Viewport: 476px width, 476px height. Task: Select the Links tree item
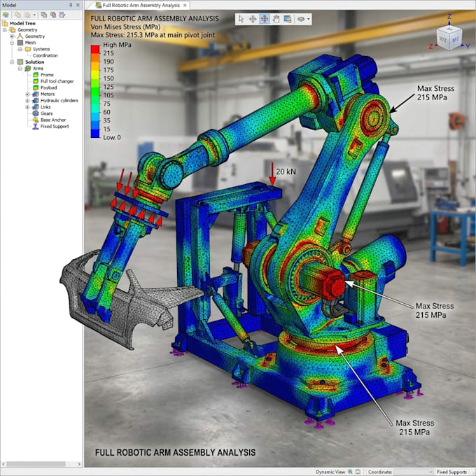pyautogui.click(x=45, y=107)
